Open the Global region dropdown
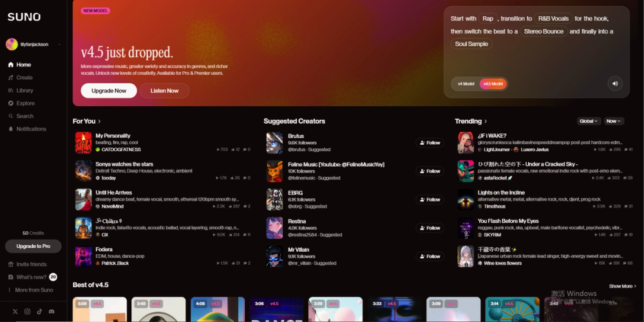This screenshot has height=322, width=644. 589,121
